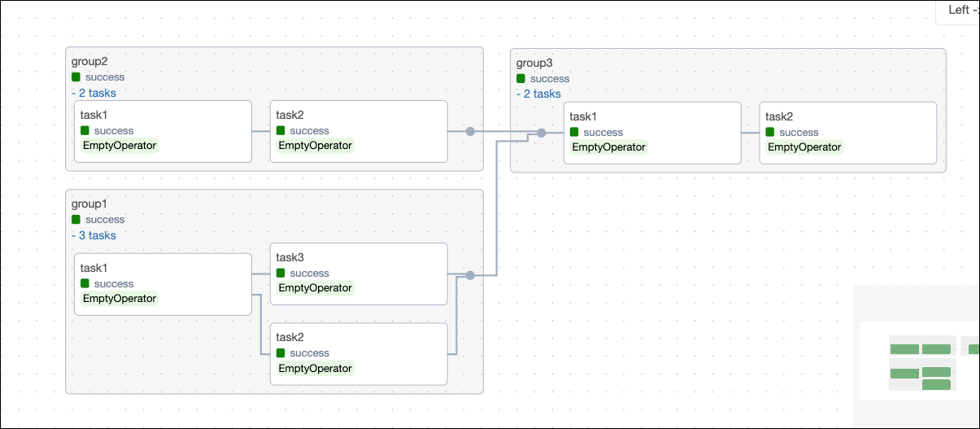Select the task2 node inside group2
The image size is (980, 429).
tap(359, 131)
